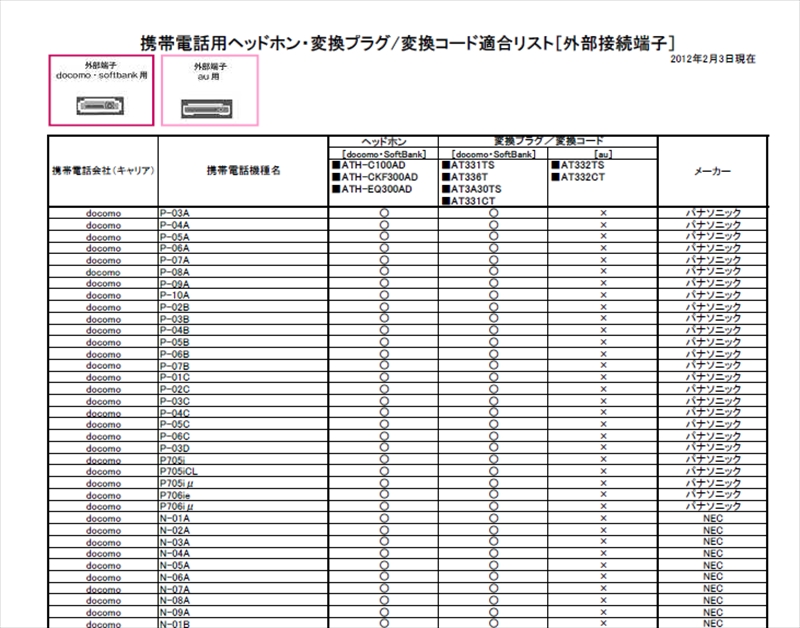Image resolution: width=800 pixels, height=628 pixels.
Task: Click model cell P-05C
Action: (x=243, y=424)
